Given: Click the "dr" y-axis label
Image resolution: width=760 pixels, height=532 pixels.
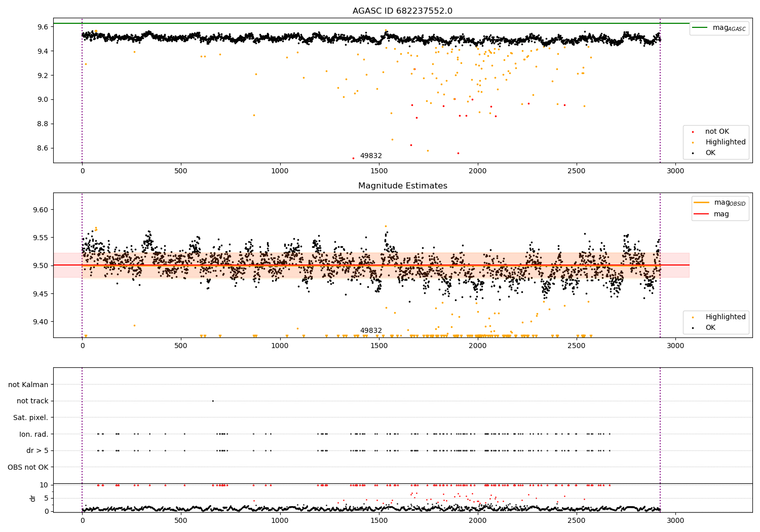Looking at the screenshot, I should click(x=33, y=498).
